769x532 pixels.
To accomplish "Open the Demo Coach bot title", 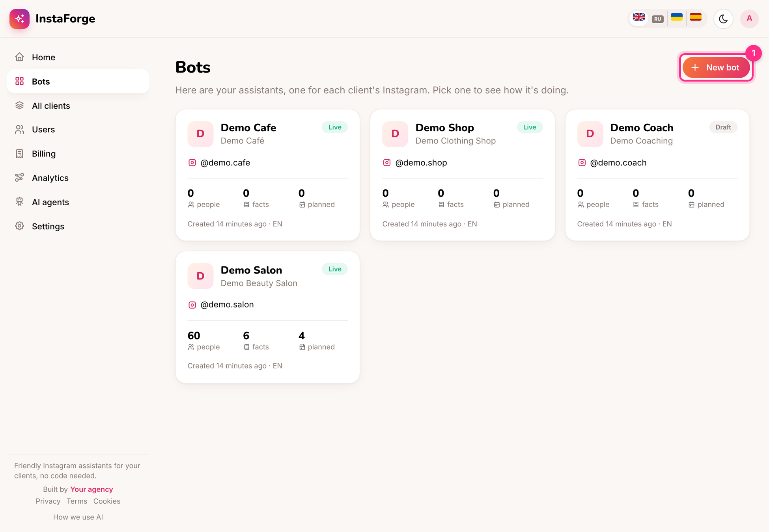I will (x=642, y=128).
